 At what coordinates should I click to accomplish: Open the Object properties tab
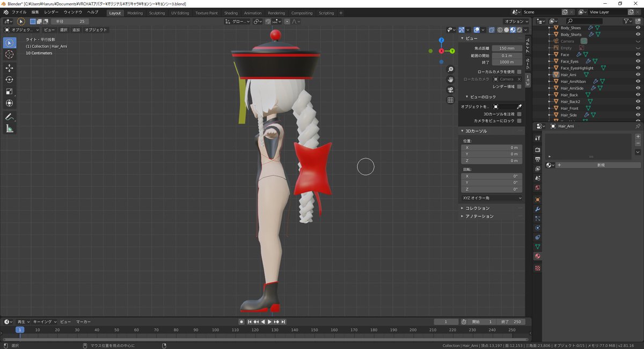coord(538,200)
